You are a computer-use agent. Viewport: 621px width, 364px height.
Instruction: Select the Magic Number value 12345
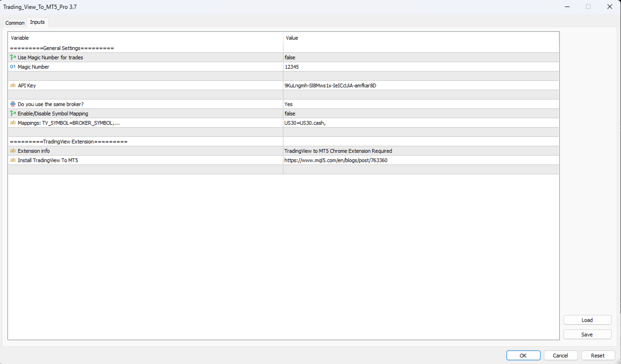(421, 67)
